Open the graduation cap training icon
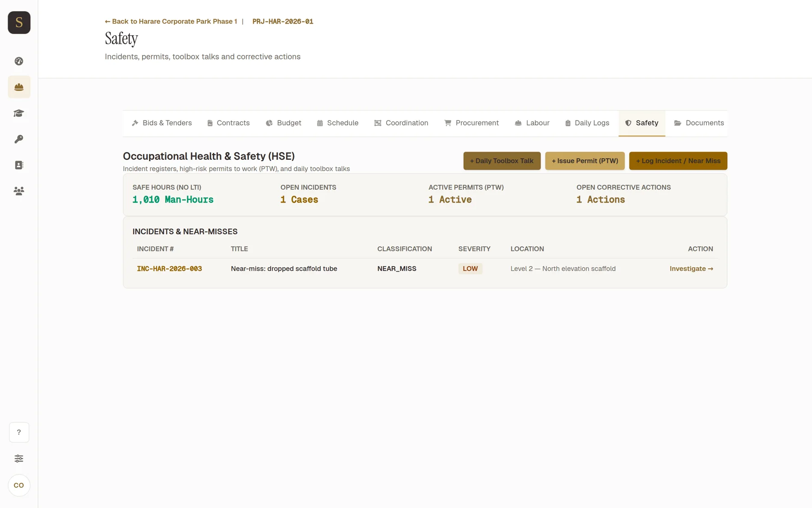Image resolution: width=812 pixels, height=508 pixels. tap(19, 113)
